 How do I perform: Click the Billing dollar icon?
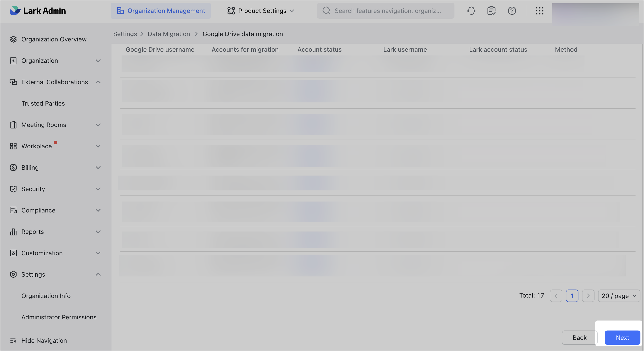tap(13, 167)
